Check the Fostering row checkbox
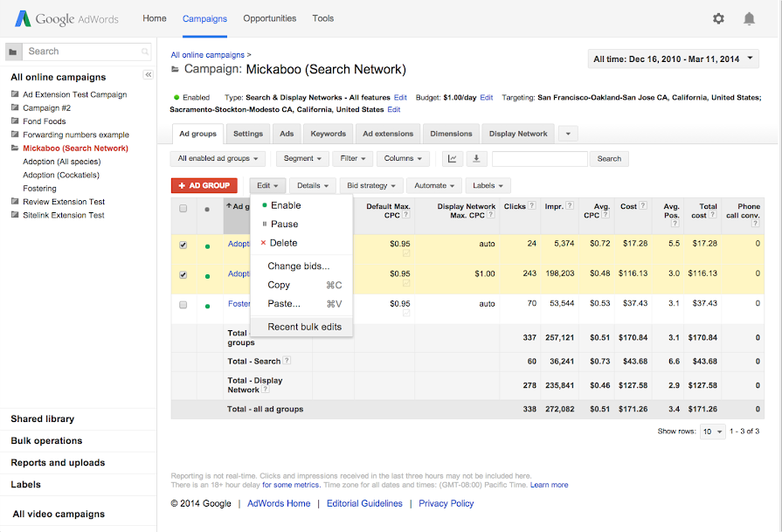This screenshot has height=532, width=782. [x=183, y=305]
